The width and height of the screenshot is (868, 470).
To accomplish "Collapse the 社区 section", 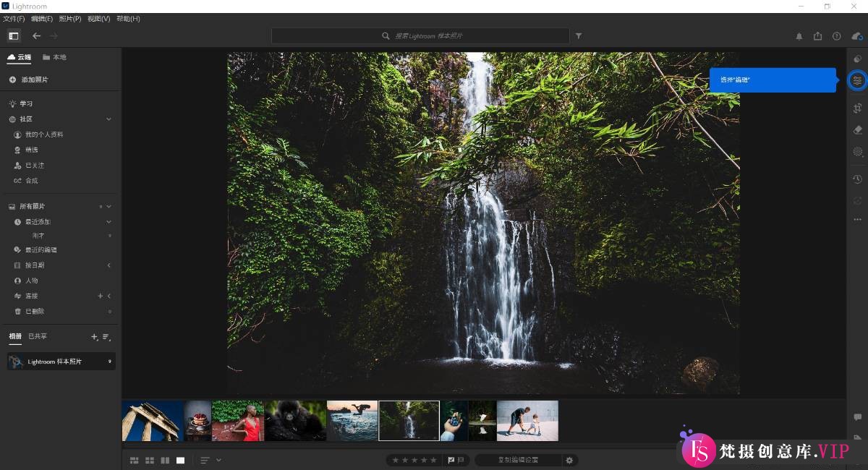I will (x=109, y=119).
